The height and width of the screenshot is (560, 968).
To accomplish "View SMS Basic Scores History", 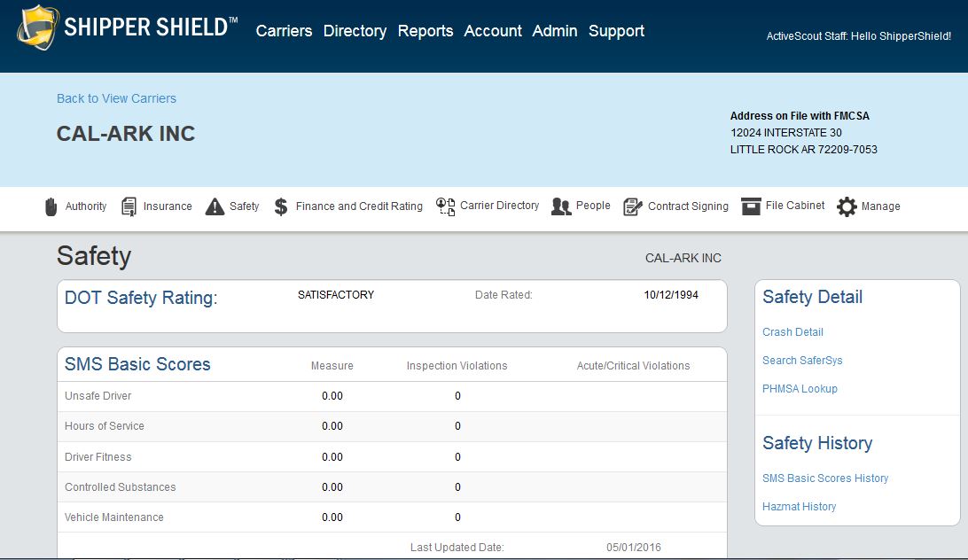I will tap(825, 478).
